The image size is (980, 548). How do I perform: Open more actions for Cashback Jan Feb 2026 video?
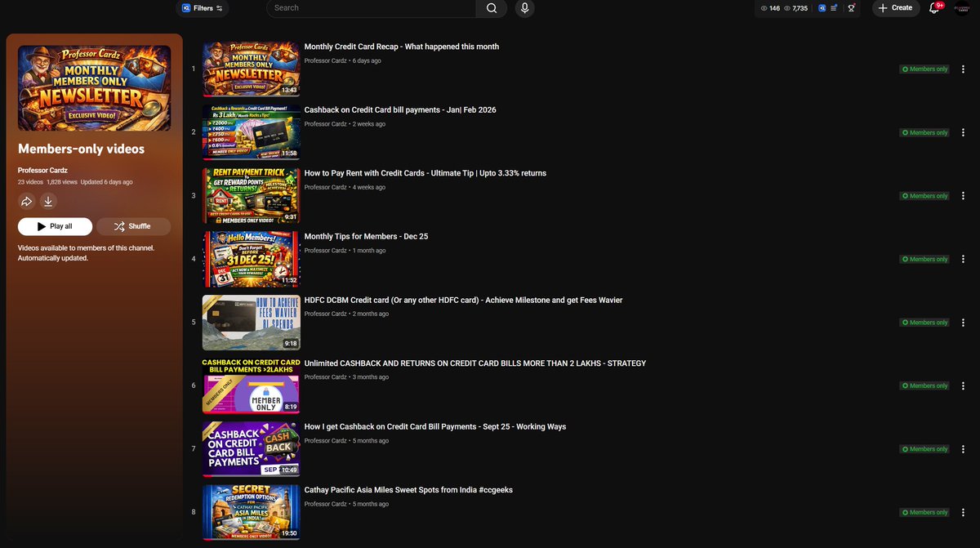pos(963,132)
